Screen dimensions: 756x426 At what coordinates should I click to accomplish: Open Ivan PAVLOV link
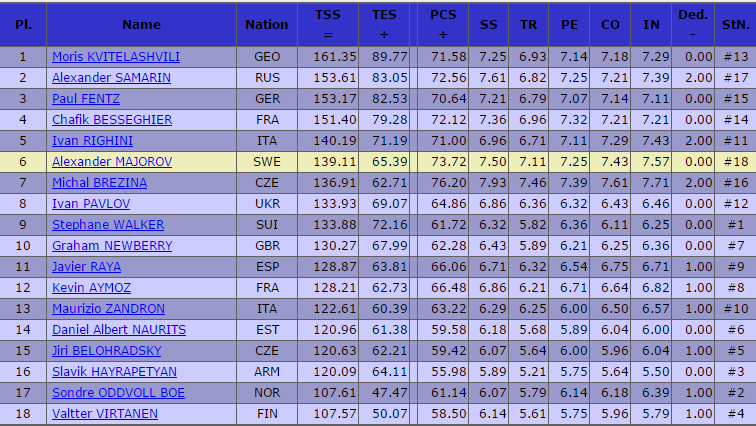tap(91, 203)
